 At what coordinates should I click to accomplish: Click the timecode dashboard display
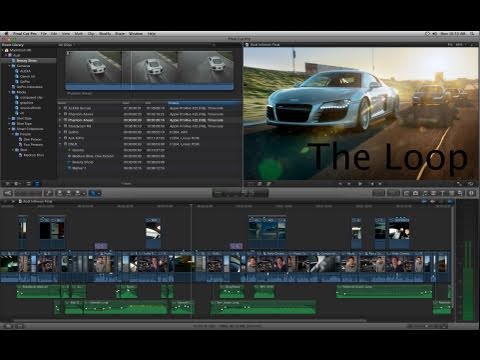point(240,193)
